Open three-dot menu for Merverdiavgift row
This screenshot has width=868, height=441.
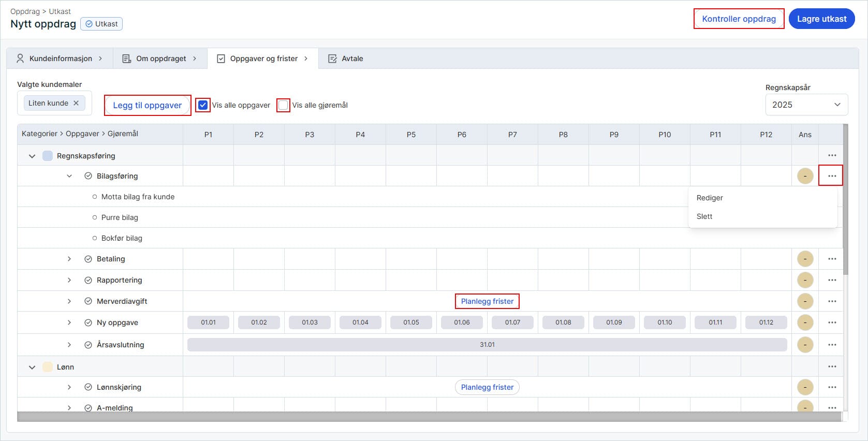point(831,301)
